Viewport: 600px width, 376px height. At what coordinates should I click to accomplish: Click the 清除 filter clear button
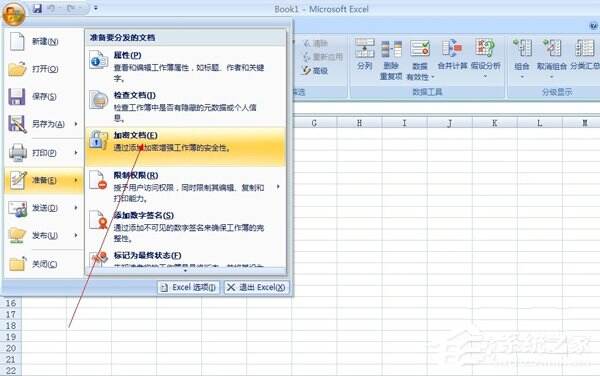(x=316, y=44)
